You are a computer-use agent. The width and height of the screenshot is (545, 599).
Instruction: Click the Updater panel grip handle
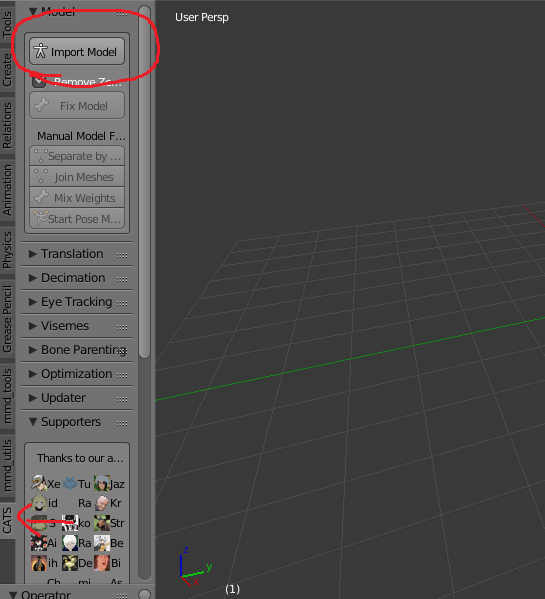(x=122, y=399)
